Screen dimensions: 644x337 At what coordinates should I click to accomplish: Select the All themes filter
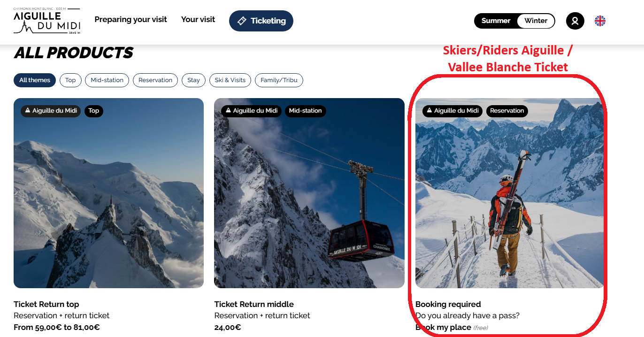(x=35, y=80)
